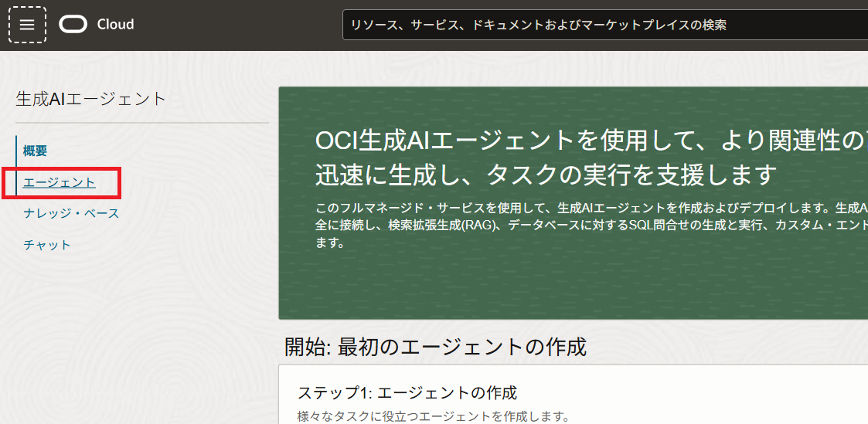The height and width of the screenshot is (424, 868).
Task: Click the OCI生成AIエージェント banner headline
Action: tap(591, 158)
